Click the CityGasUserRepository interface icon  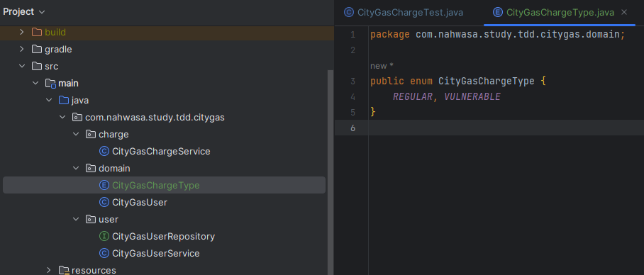(104, 237)
